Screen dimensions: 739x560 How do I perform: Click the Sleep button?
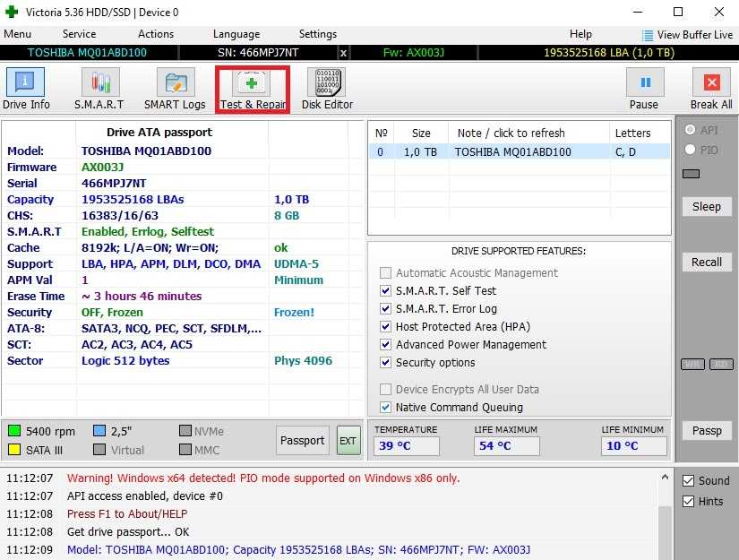(707, 206)
